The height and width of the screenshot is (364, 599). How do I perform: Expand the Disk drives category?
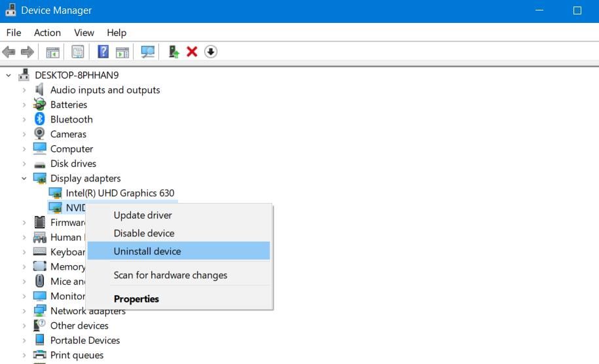click(24, 164)
